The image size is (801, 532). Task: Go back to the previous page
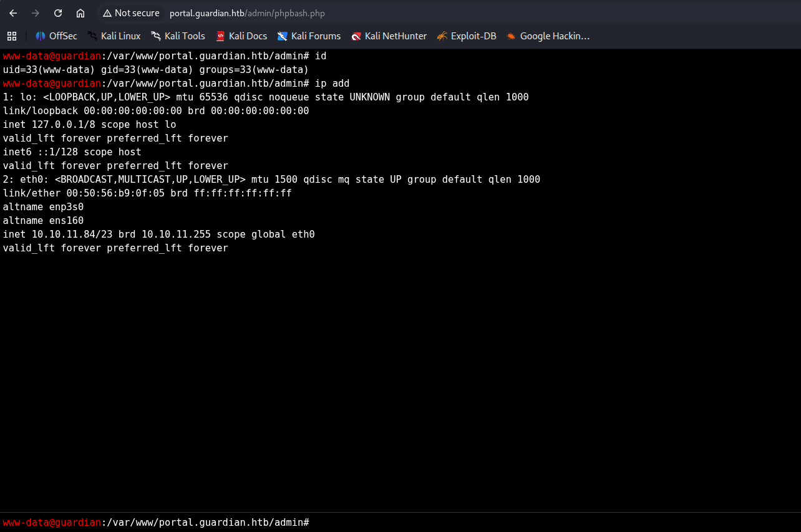(x=13, y=13)
